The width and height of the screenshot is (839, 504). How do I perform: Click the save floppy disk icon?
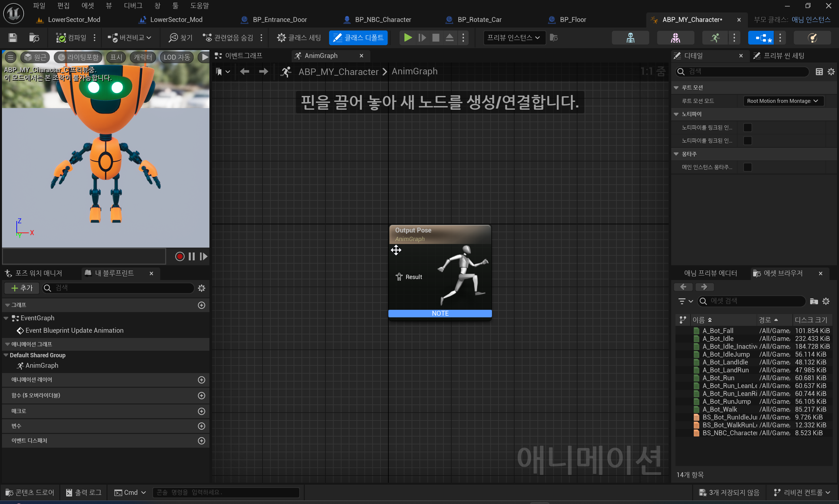point(12,38)
